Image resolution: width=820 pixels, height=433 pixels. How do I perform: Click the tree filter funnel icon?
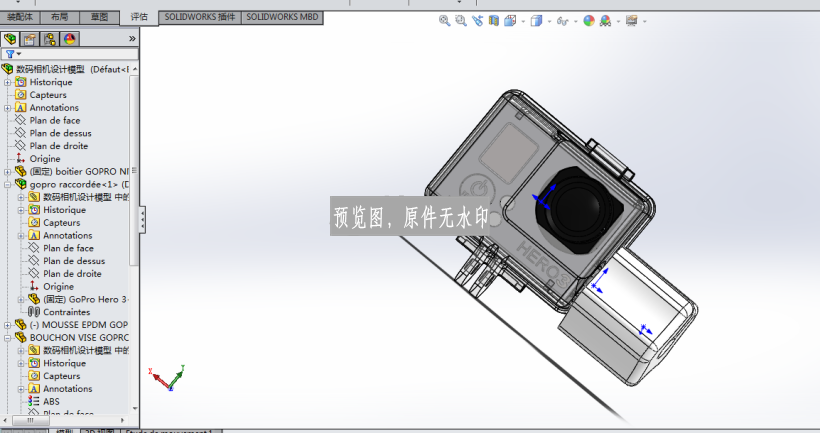point(10,54)
